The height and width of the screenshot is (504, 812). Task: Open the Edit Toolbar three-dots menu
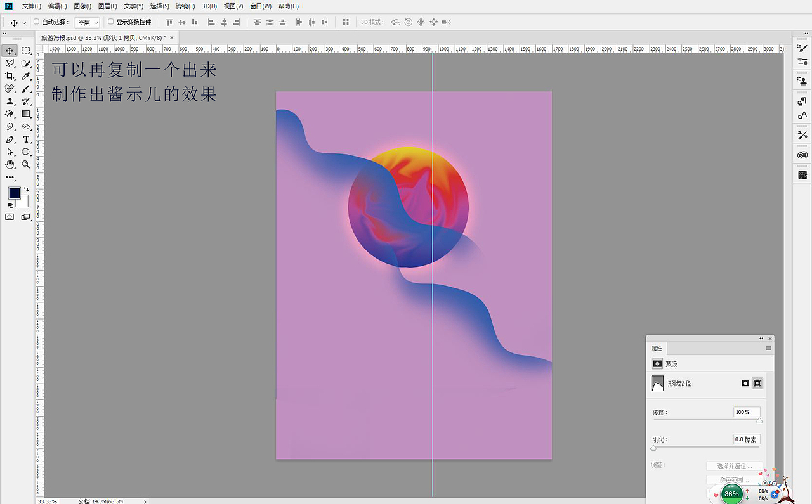tap(10, 178)
